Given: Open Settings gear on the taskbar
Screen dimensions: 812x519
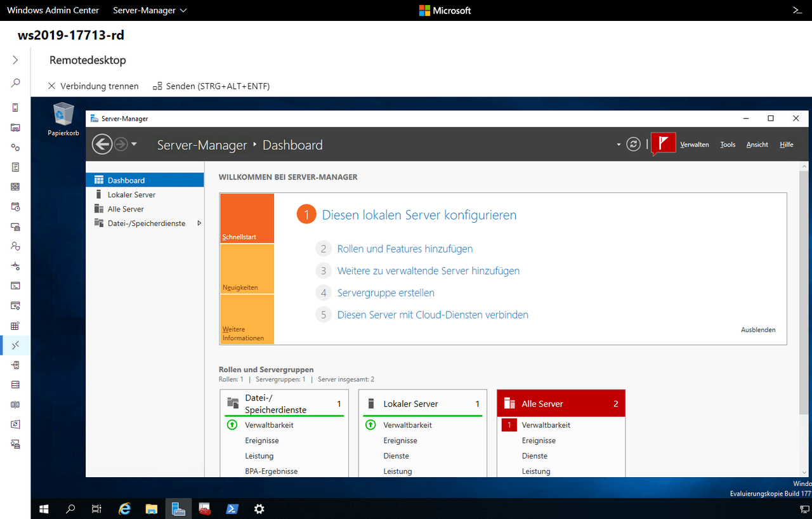Looking at the screenshot, I should [x=259, y=508].
